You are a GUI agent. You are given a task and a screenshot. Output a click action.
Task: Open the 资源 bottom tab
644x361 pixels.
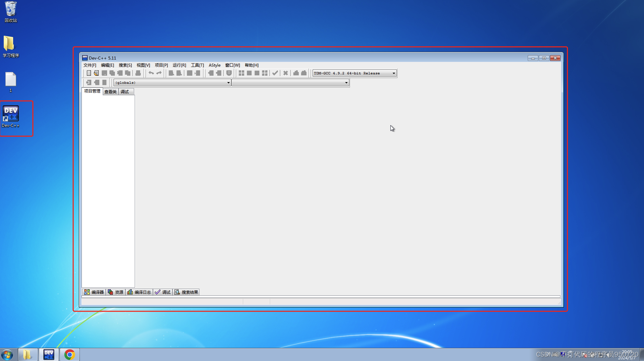[116, 292]
